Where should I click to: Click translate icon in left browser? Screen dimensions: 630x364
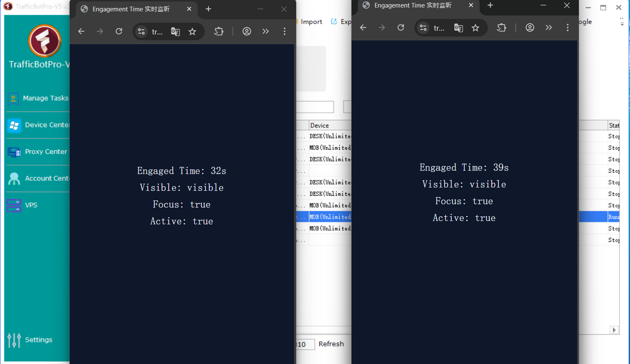(x=175, y=31)
